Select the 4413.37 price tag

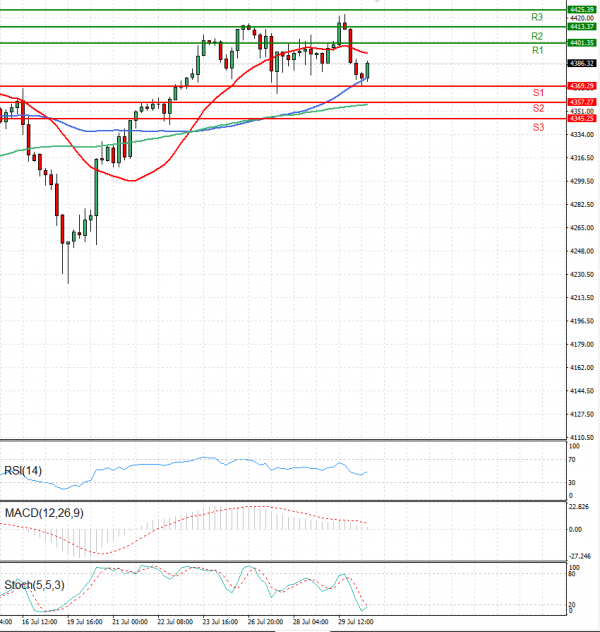click(582, 27)
